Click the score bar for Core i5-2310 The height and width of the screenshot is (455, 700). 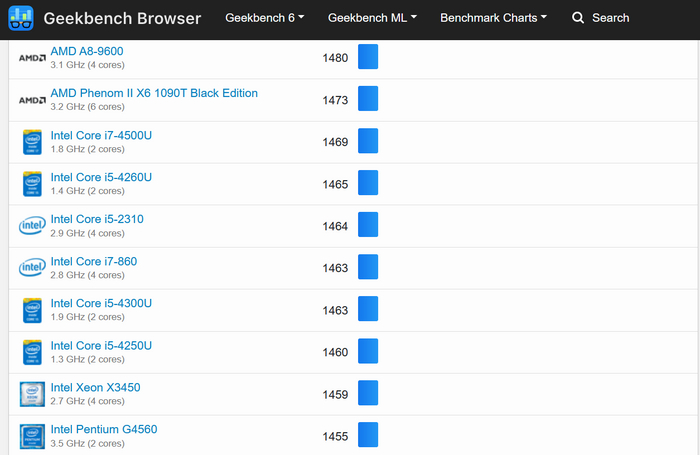point(368,225)
